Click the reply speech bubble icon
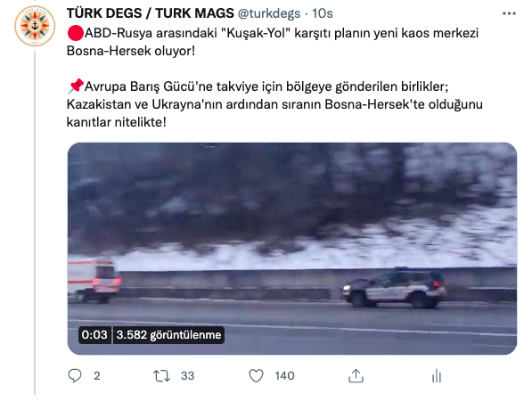The image size is (532, 402). (75, 376)
